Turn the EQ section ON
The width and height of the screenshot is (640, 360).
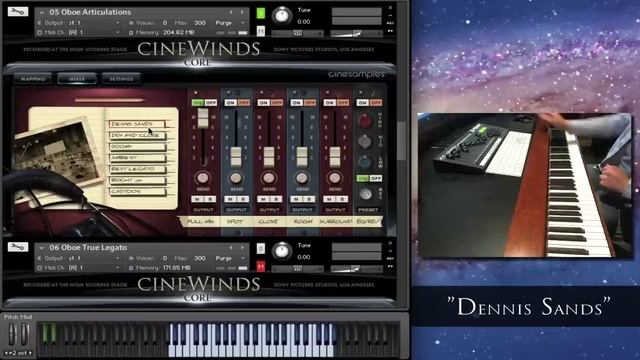coord(362,102)
